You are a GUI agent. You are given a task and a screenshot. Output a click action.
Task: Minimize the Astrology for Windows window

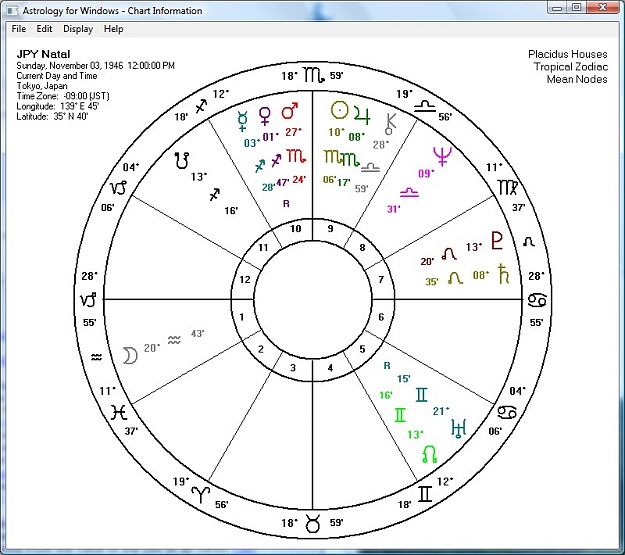point(557,7)
